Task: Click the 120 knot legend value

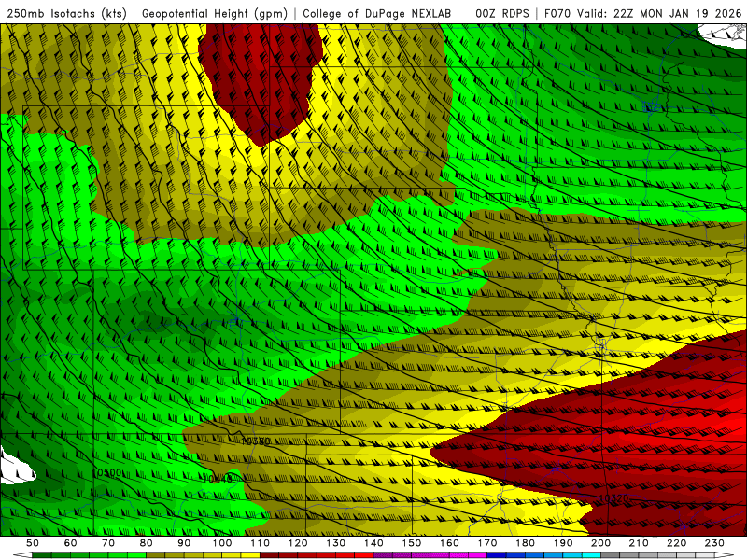Action: coord(298,543)
